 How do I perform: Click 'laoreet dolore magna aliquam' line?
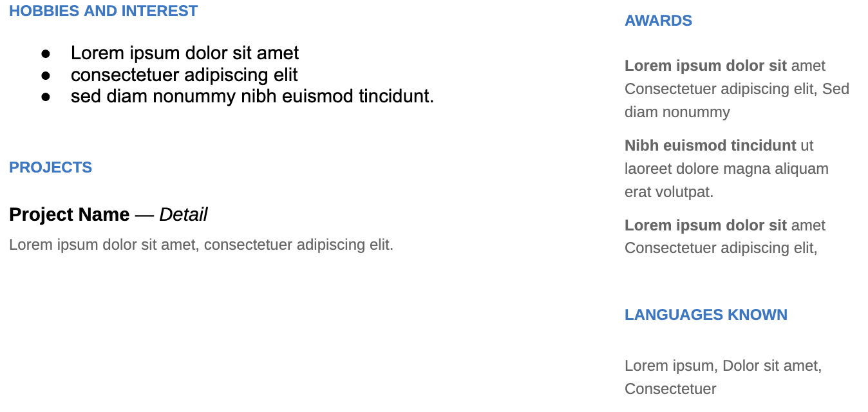(726, 169)
